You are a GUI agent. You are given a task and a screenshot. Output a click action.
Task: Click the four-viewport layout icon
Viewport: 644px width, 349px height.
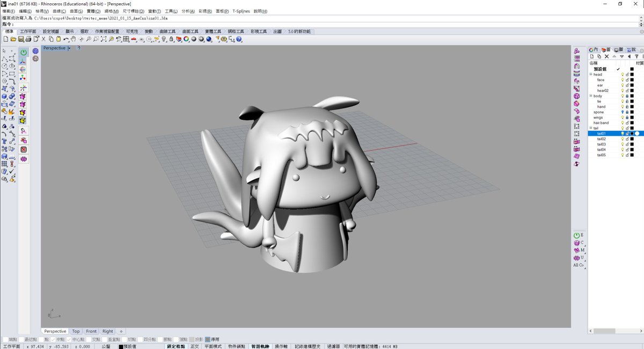[x=126, y=39]
